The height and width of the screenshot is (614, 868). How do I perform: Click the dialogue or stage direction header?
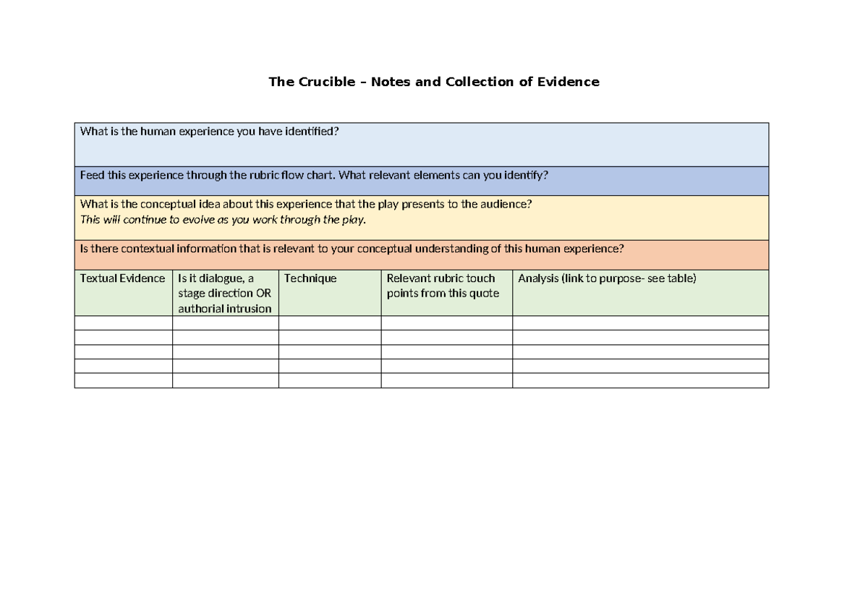coord(224,293)
